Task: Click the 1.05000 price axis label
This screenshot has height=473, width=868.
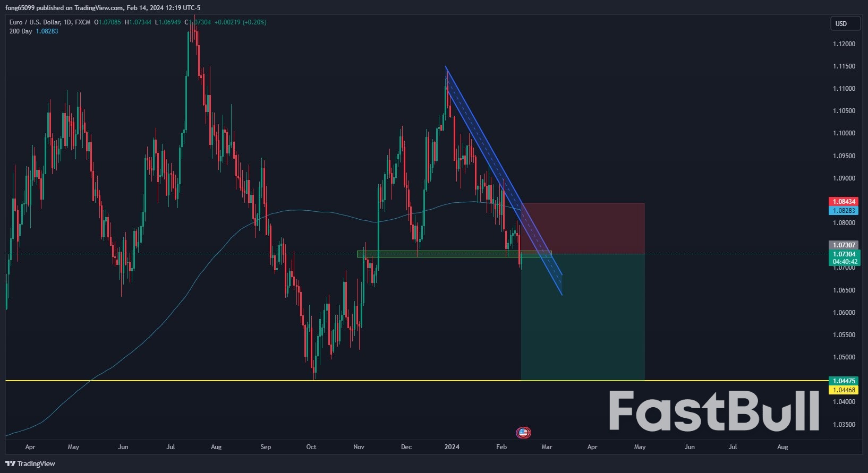Action: (x=844, y=357)
